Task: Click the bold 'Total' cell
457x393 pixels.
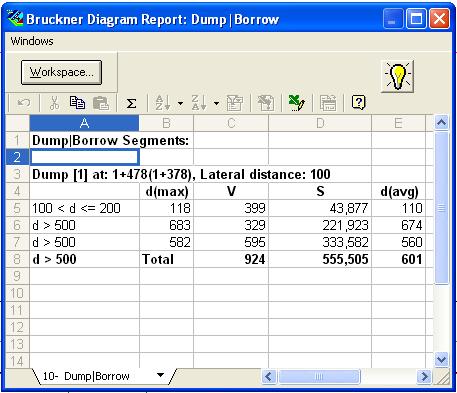Action: coord(167,259)
